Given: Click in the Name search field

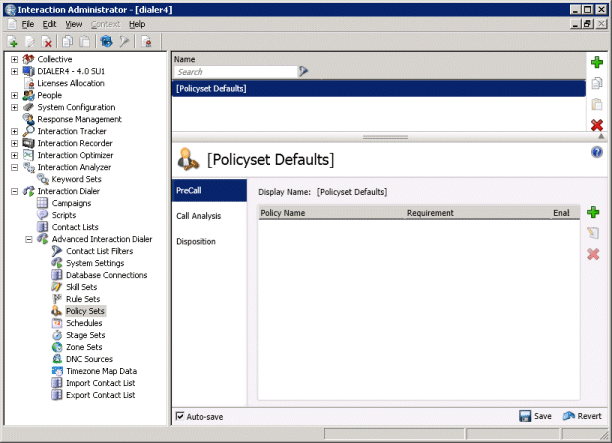Looking at the screenshot, I should tap(235, 72).
